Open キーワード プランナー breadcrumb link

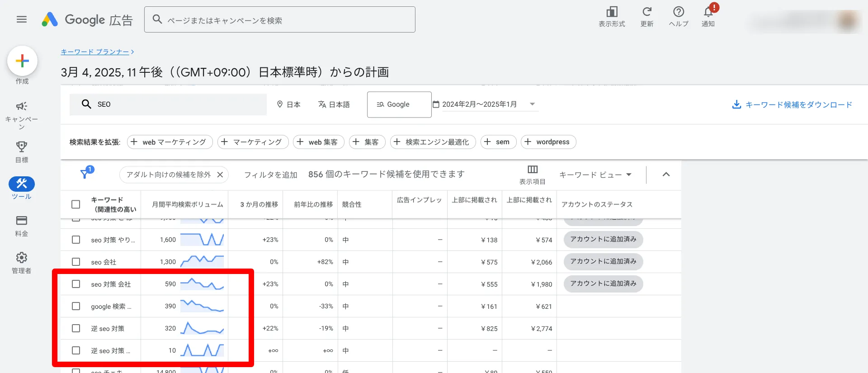[x=95, y=52]
